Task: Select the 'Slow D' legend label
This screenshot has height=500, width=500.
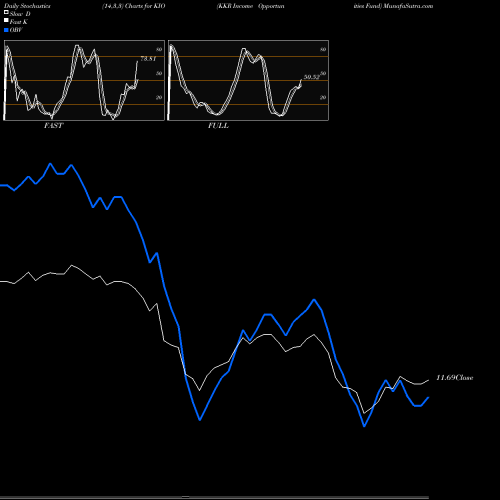Action: click(20, 14)
